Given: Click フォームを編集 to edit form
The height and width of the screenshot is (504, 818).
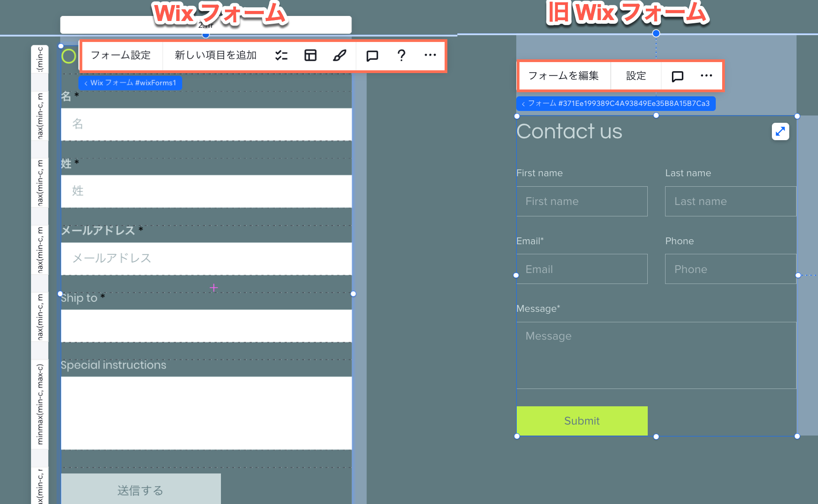Looking at the screenshot, I should click(x=563, y=76).
